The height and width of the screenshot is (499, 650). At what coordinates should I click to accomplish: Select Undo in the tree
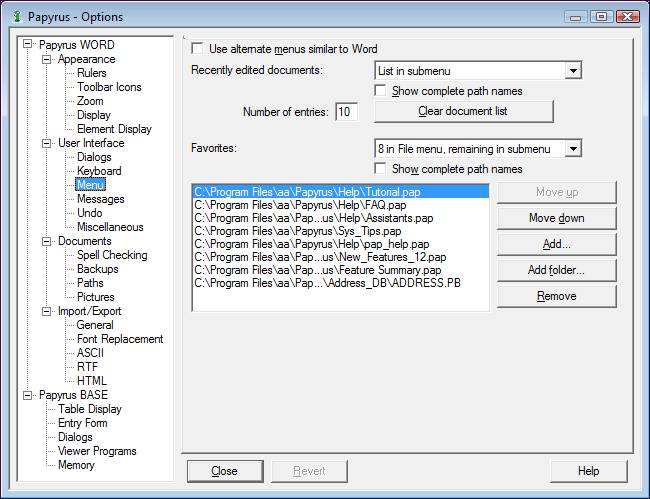click(90, 213)
